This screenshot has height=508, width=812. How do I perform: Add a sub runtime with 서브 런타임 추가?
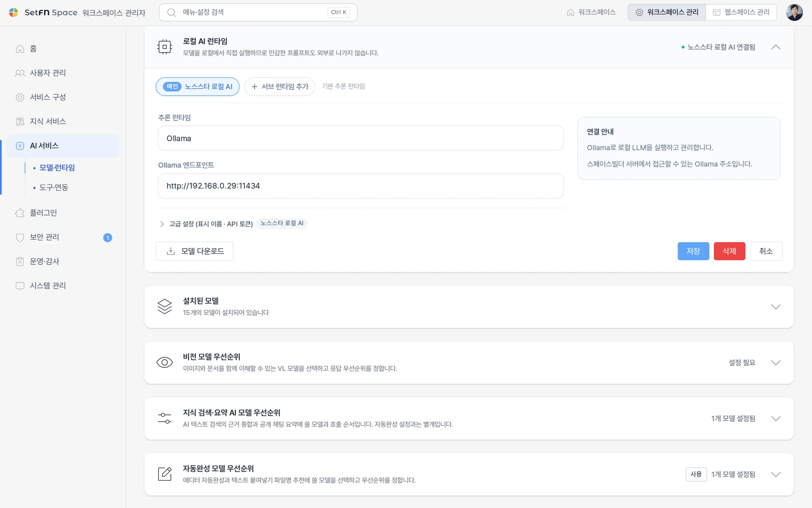(280, 86)
